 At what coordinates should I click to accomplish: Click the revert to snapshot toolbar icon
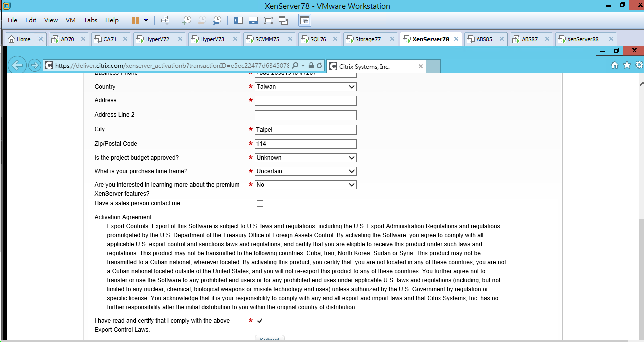click(202, 20)
